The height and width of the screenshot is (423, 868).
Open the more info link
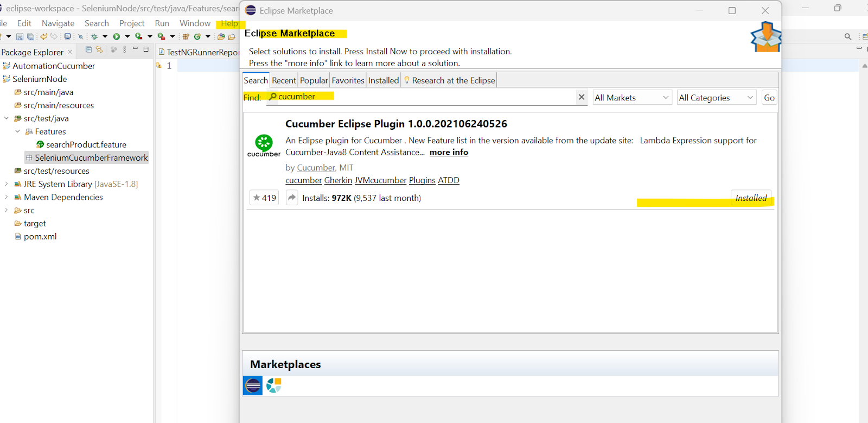point(449,153)
